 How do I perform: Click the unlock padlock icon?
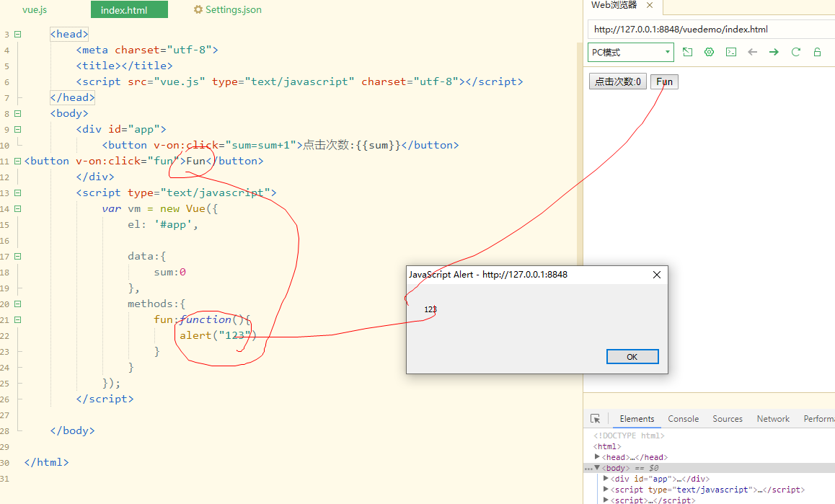(818, 52)
